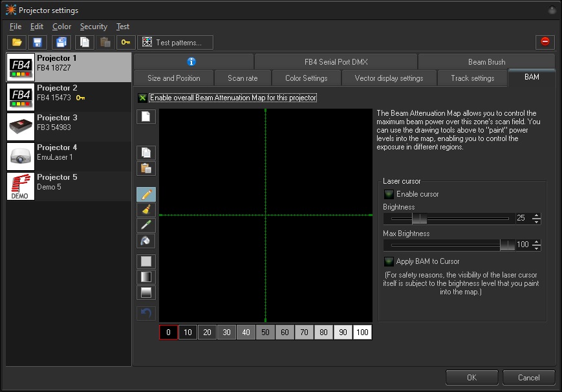Open the Security menu

[x=93, y=27]
